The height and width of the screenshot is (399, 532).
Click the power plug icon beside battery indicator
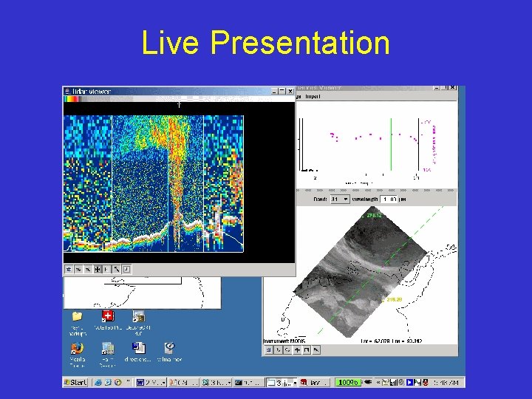point(368,383)
